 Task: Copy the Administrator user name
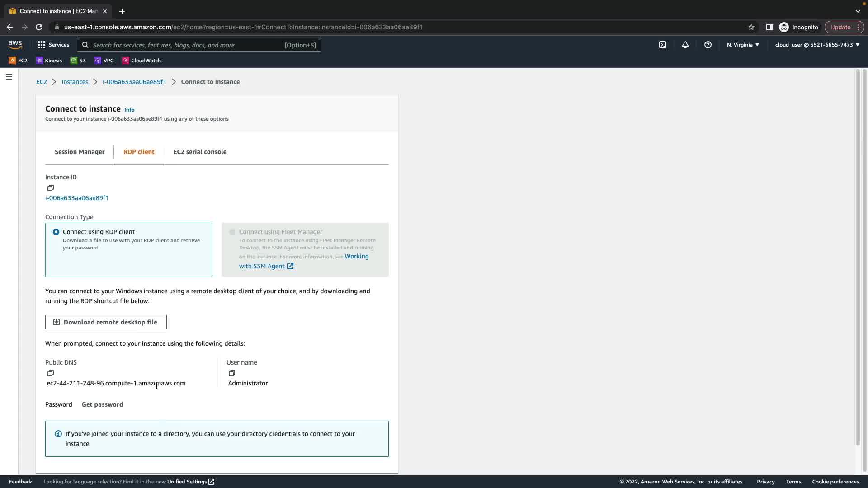[232, 373]
